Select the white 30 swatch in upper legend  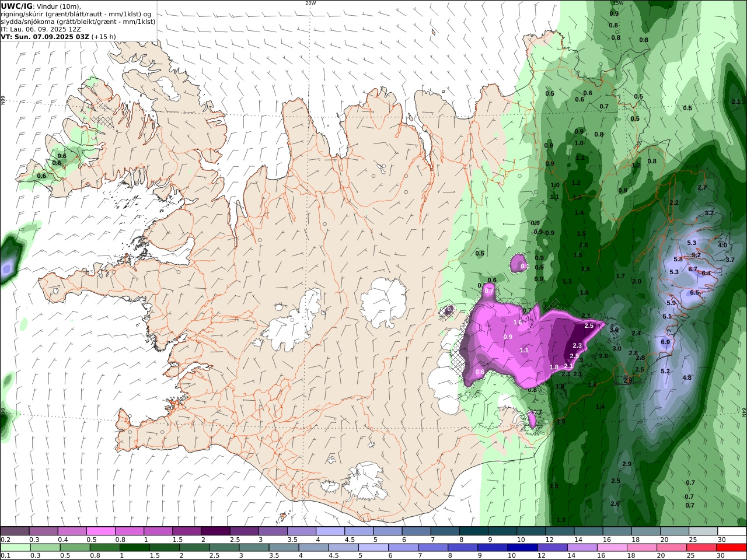pyautogui.click(x=732, y=531)
